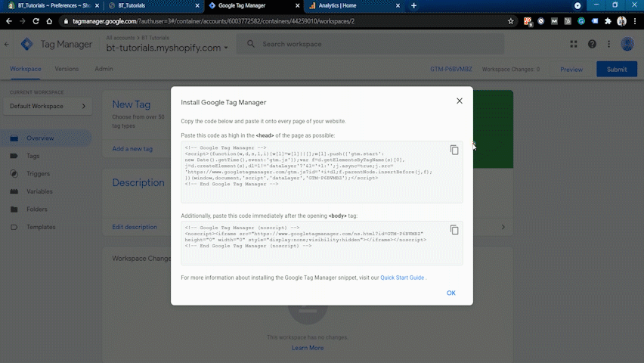
Task: Copy the head code snippet
Action: point(454,150)
